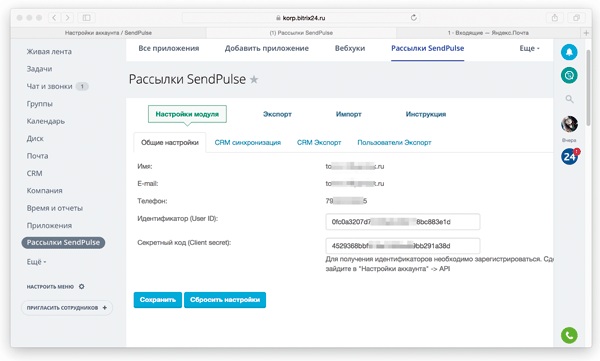Click the Сбросить настройки button
600x361 pixels.
225,300
